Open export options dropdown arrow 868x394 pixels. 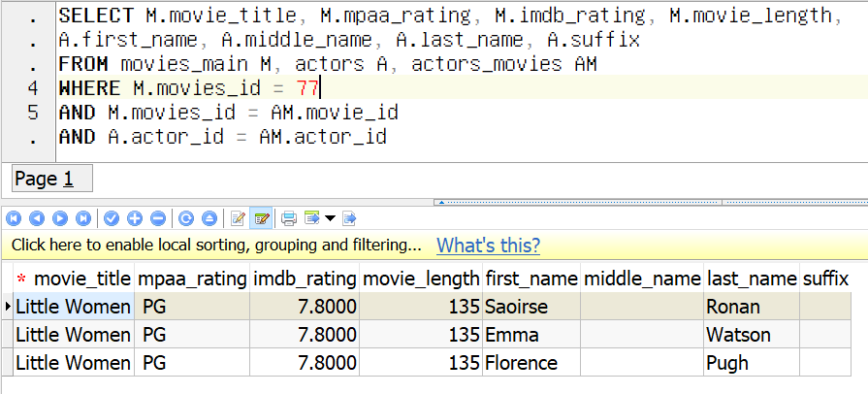(x=330, y=219)
